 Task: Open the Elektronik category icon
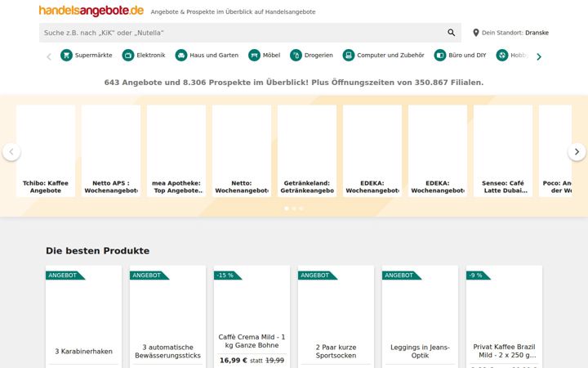point(128,56)
